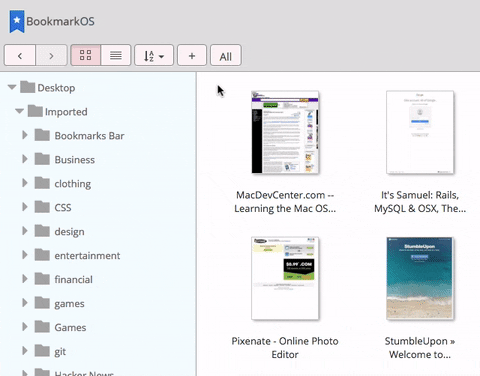Select the Business folder label
This screenshot has height=376, width=480.
(75, 160)
